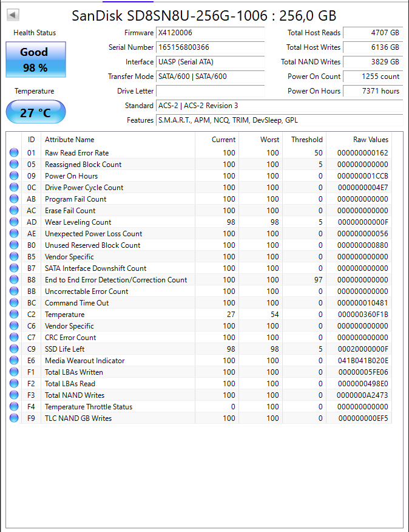Screen dimensions: 409x532
Task: Click the status orb for End to End Error row
Action: click(x=14, y=279)
